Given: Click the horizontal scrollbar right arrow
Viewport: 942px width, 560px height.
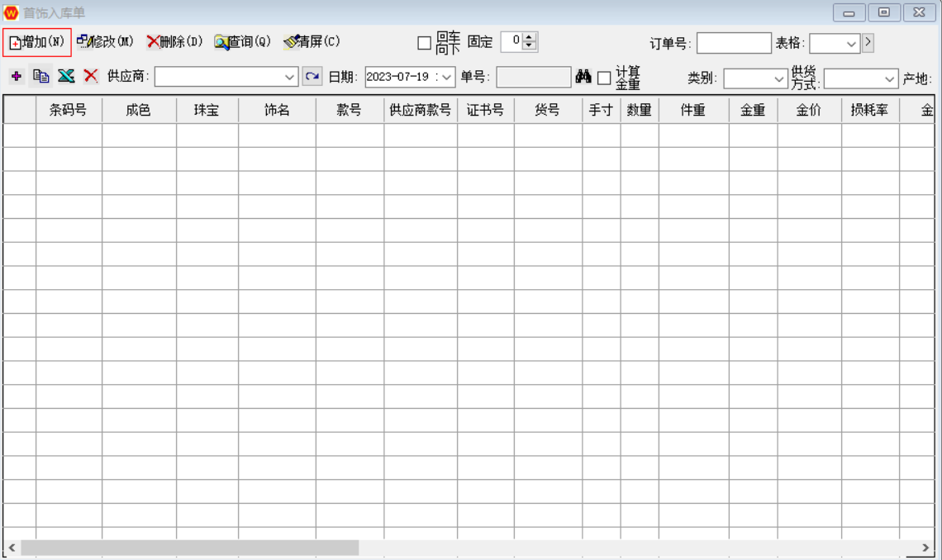Looking at the screenshot, I should [926, 548].
